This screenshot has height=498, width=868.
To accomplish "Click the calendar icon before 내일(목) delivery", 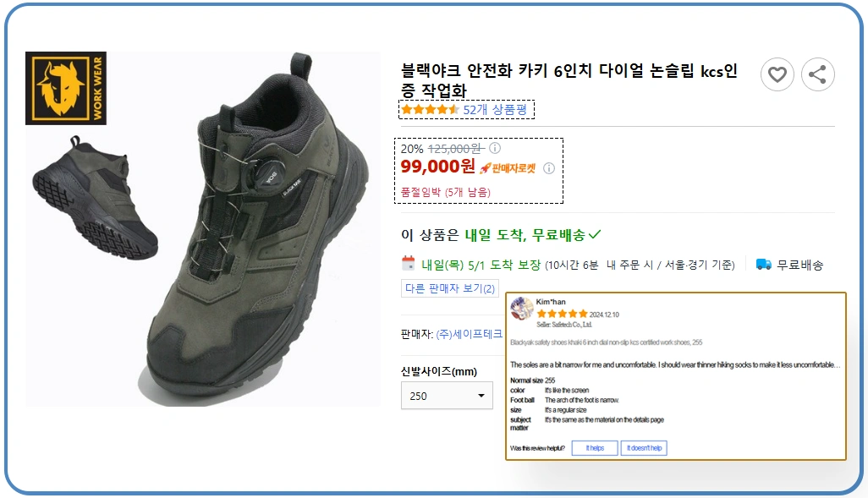I will coord(408,263).
